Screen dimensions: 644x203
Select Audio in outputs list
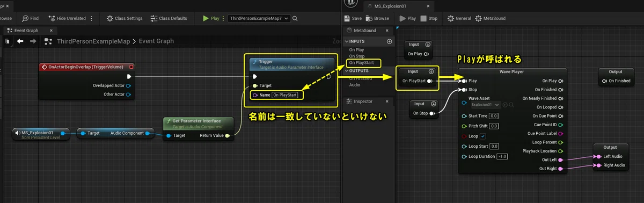(x=355, y=85)
